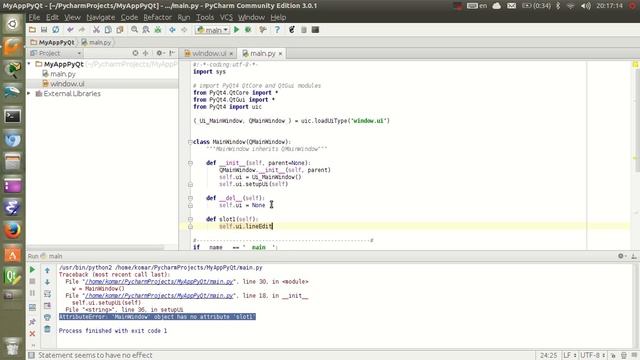Click MyAppPyQt breadcrumb in navigation bar

(x=52, y=42)
